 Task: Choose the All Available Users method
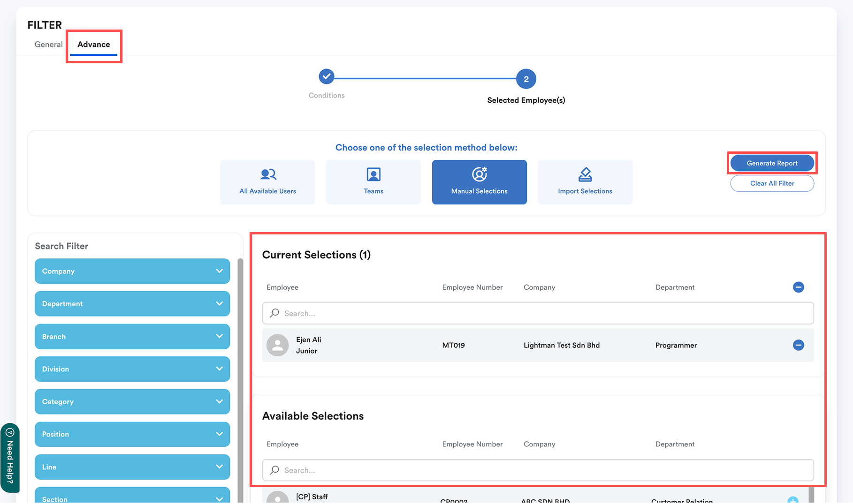267,182
